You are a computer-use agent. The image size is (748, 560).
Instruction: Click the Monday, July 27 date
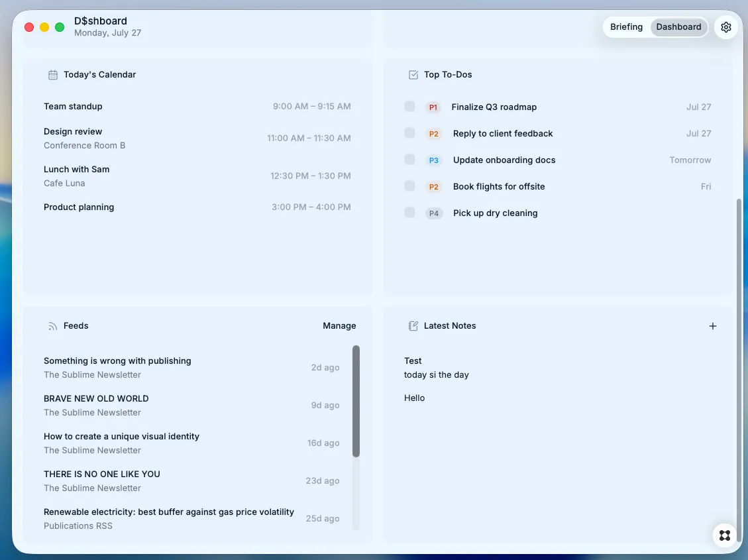(108, 33)
